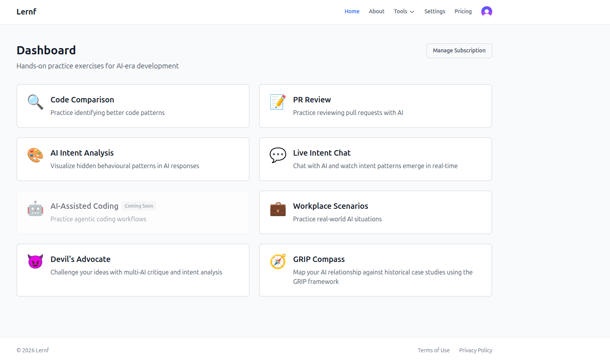Click the Lernf logo
This screenshot has width=610, height=364.
27,12
